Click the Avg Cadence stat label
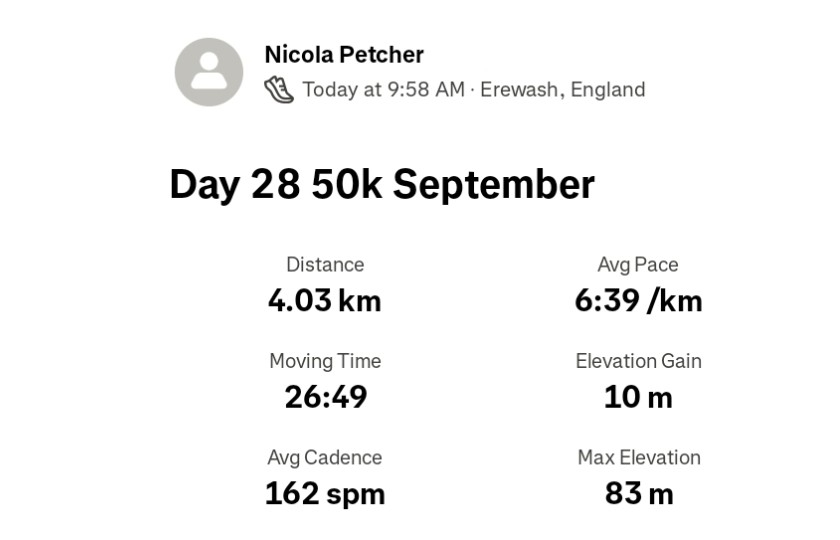This screenshot has height=540, width=840. 325,457
